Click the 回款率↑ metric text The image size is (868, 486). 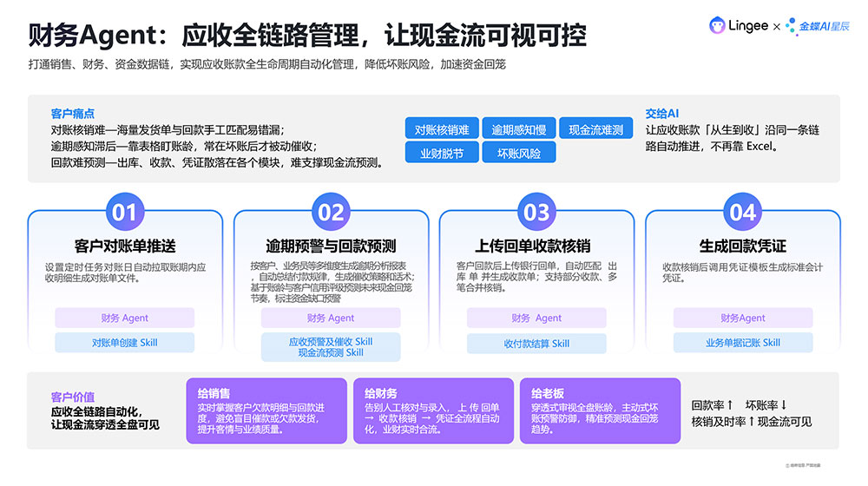(713, 405)
